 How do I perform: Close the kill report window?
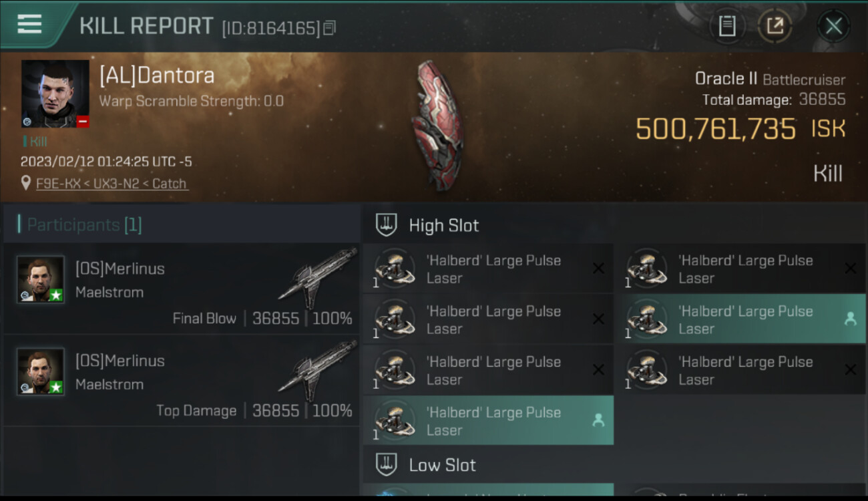(833, 26)
